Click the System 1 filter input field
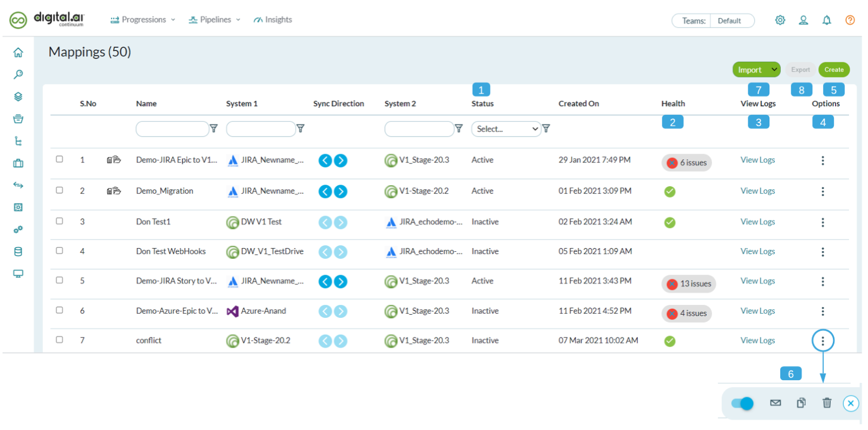This screenshot has height=430, width=868. point(261,129)
